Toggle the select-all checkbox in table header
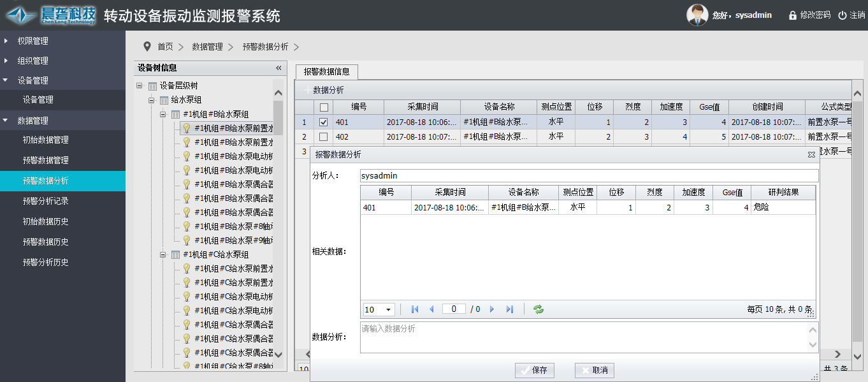Viewport: 868px width, 382px height. pos(324,107)
